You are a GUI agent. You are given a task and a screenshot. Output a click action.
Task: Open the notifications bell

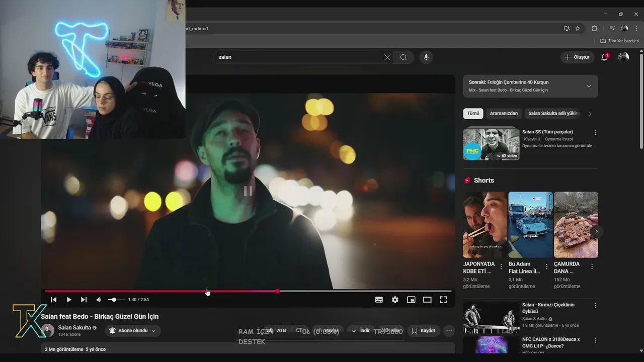604,57
